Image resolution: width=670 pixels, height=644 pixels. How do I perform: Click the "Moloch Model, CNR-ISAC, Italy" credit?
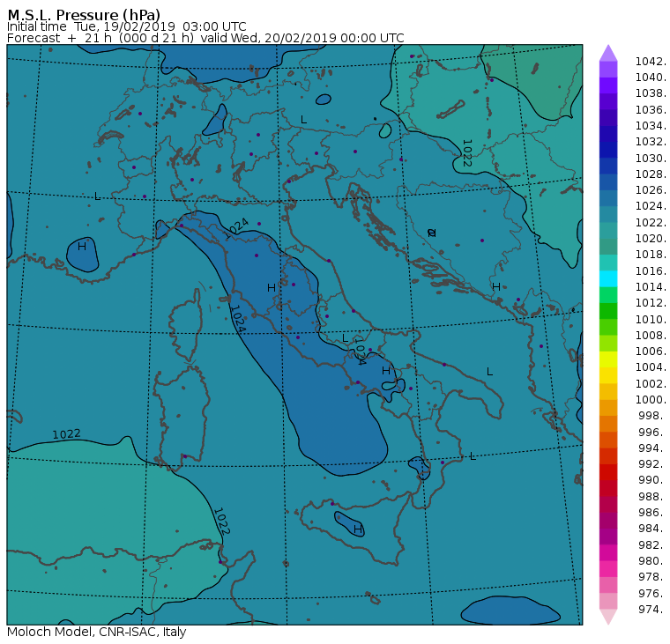click(x=97, y=632)
